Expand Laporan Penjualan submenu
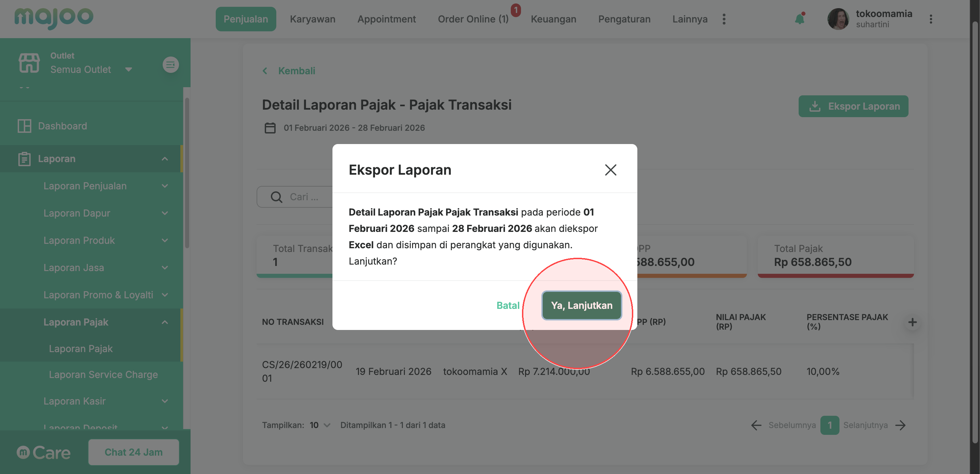 (164, 186)
